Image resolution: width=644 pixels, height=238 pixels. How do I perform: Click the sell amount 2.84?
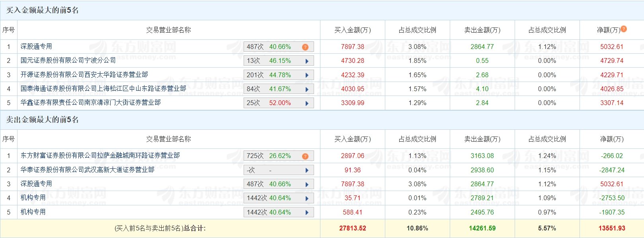click(x=482, y=103)
